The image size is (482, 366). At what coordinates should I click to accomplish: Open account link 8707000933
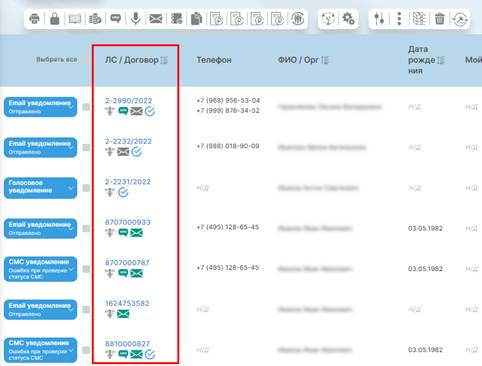(x=128, y=222)
